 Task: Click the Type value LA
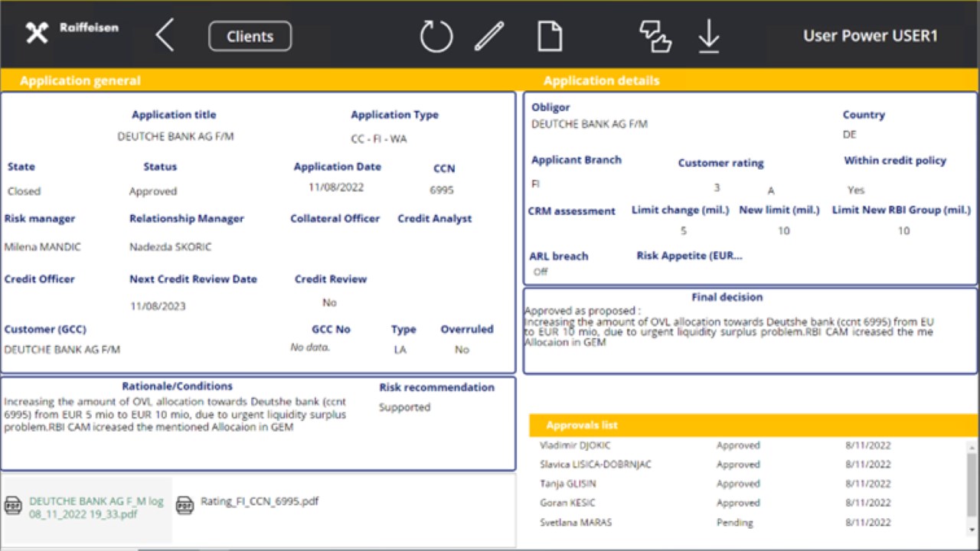point(400,350)
